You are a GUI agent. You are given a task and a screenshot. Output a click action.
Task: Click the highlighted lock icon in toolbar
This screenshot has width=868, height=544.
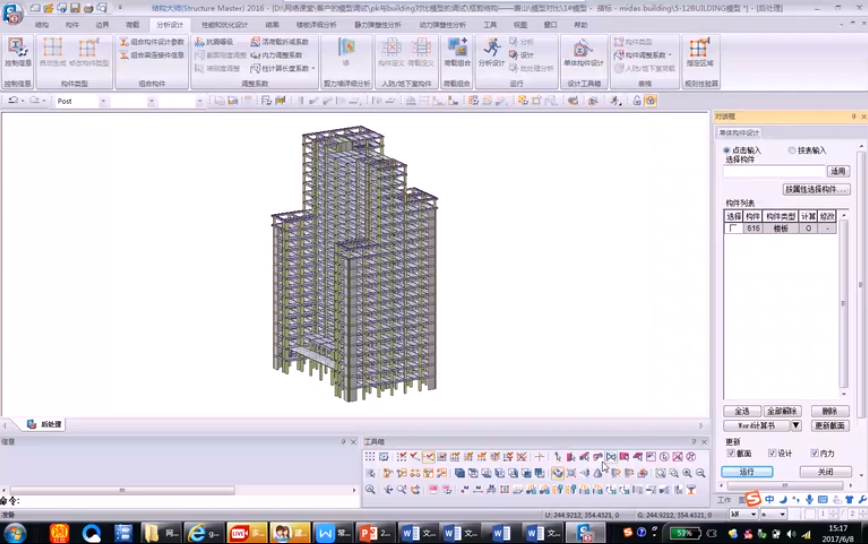point(650,101)
